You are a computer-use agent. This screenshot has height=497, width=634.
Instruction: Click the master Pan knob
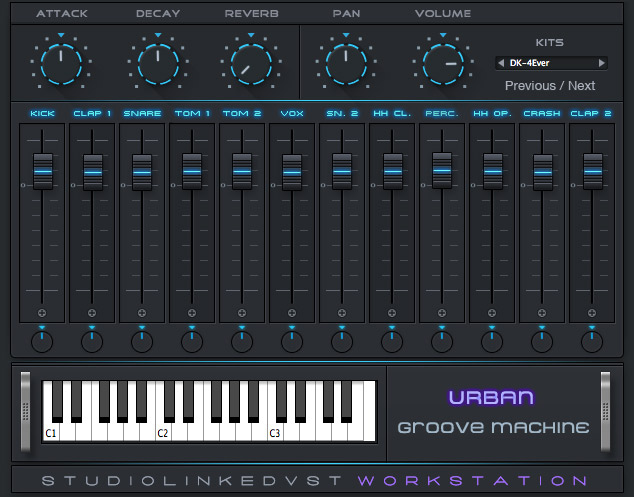346,64
